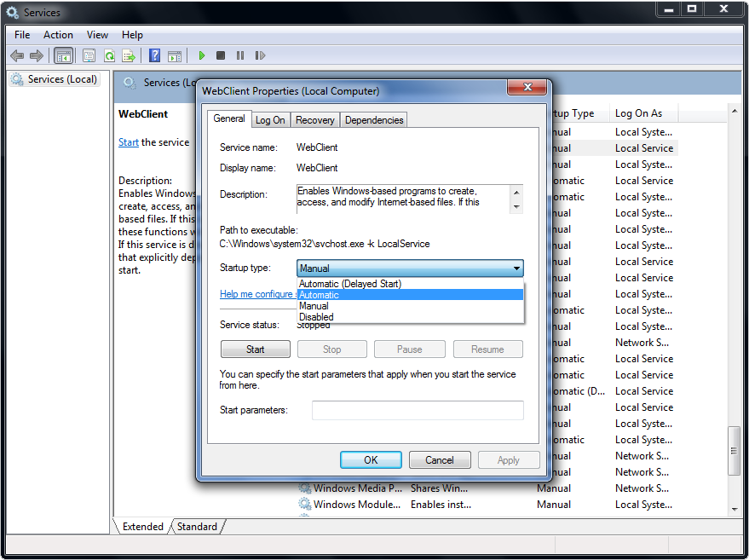Viewport: 749px width, 560px height.
Task: Select the Windows Media P... service row
Action: 486,488
